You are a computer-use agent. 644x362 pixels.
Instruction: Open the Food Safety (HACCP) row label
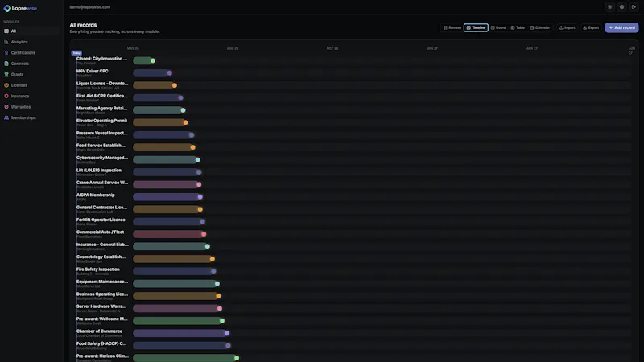pyautogui.click(x=101, y=346)
